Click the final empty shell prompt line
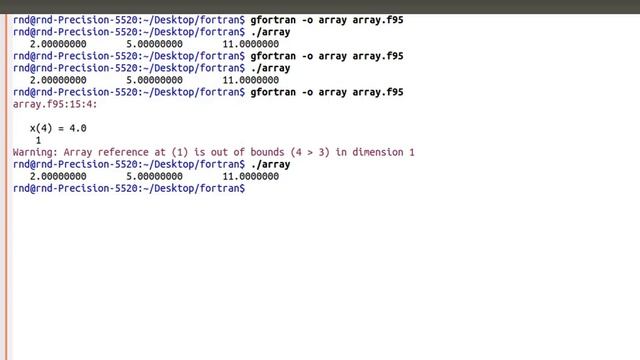The width and height of the screenshot is (640, 360). pyautogui.click(x=129, y=188)
